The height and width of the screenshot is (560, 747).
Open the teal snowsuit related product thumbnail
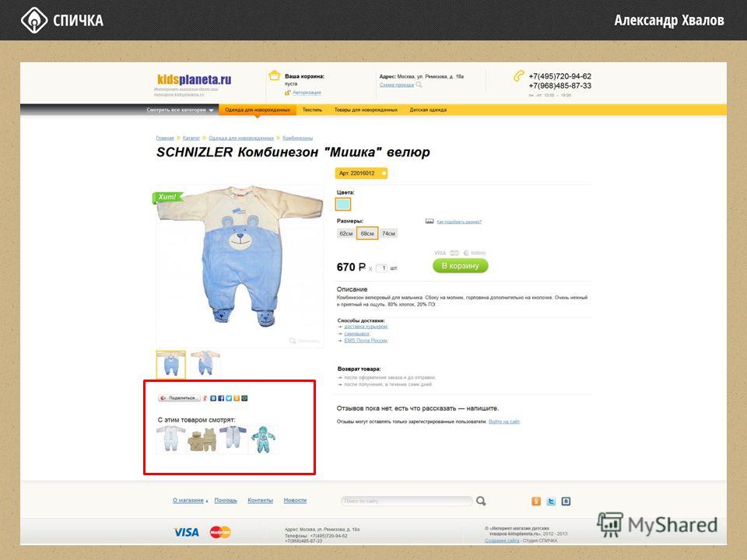tap(264, 439)
